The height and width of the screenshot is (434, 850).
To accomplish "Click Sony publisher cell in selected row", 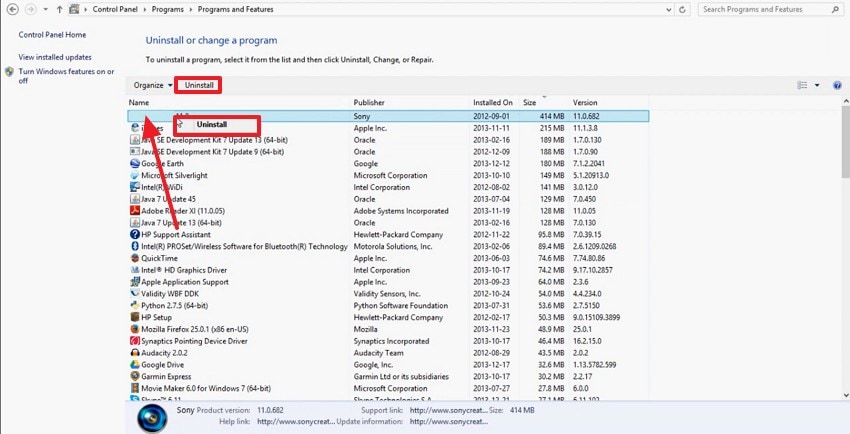I will [362, 116].
